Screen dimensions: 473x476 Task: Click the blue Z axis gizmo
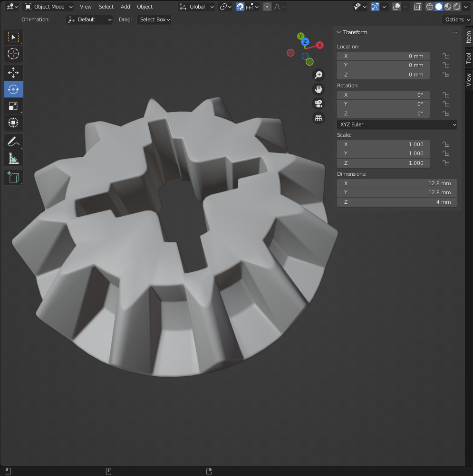coord(305,42)
